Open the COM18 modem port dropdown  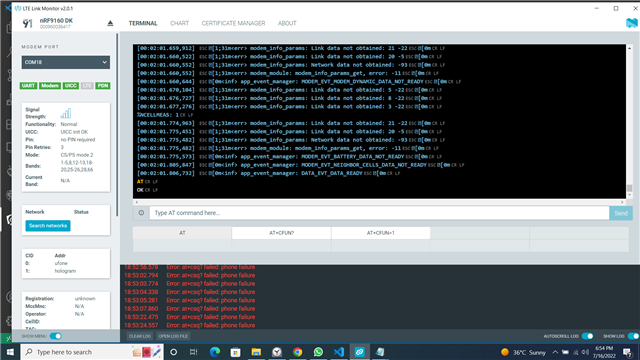[x=66, y=62]
